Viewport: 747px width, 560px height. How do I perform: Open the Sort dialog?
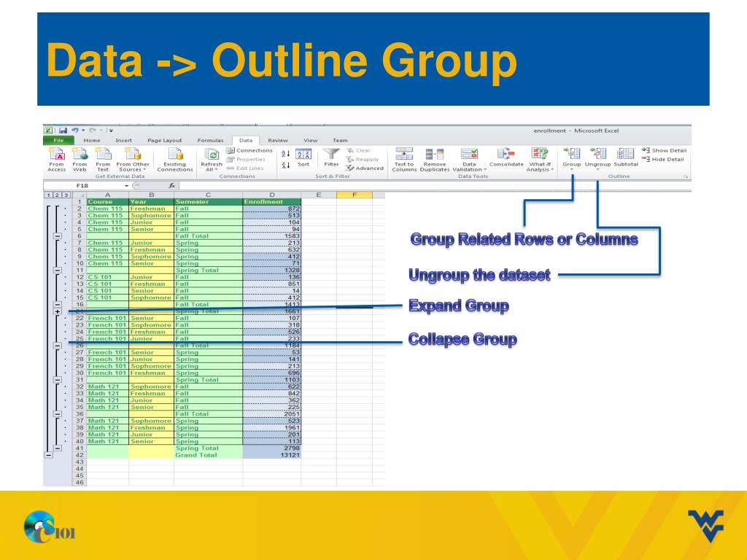[303, 157]
